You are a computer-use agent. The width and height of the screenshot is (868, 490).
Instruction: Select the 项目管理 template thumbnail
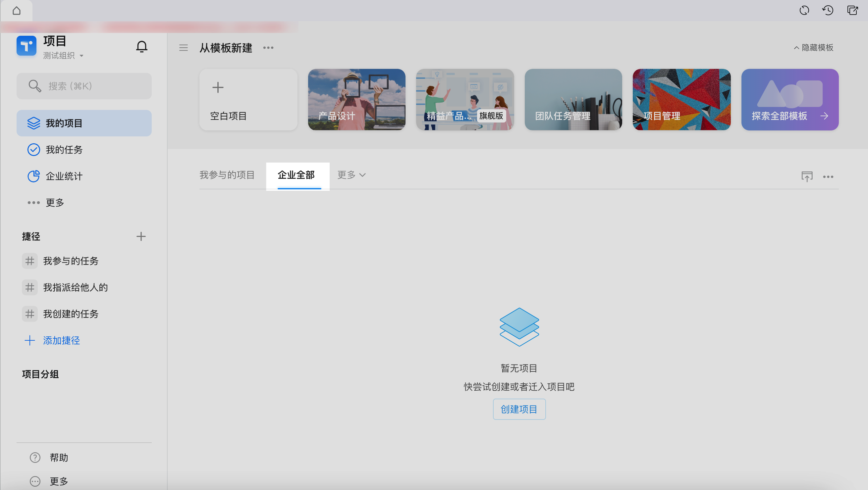(682, 100)
